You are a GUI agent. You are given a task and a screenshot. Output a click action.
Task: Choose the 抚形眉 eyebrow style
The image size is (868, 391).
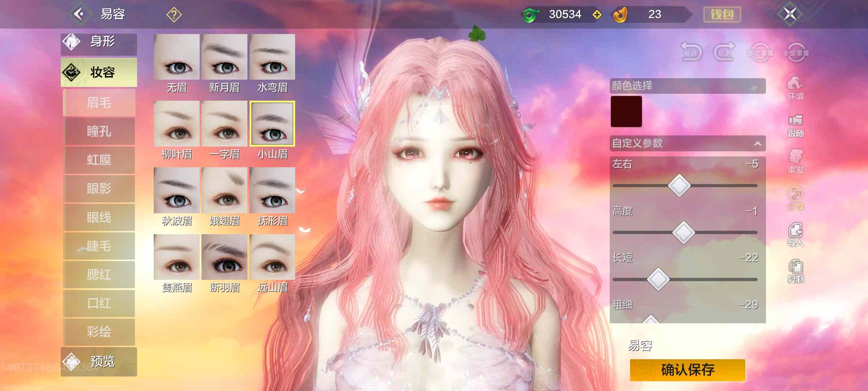(272, 190)
